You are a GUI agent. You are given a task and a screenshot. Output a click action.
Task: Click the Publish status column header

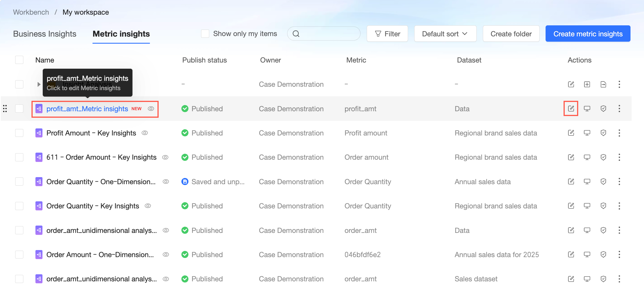(x=204, y=60)
